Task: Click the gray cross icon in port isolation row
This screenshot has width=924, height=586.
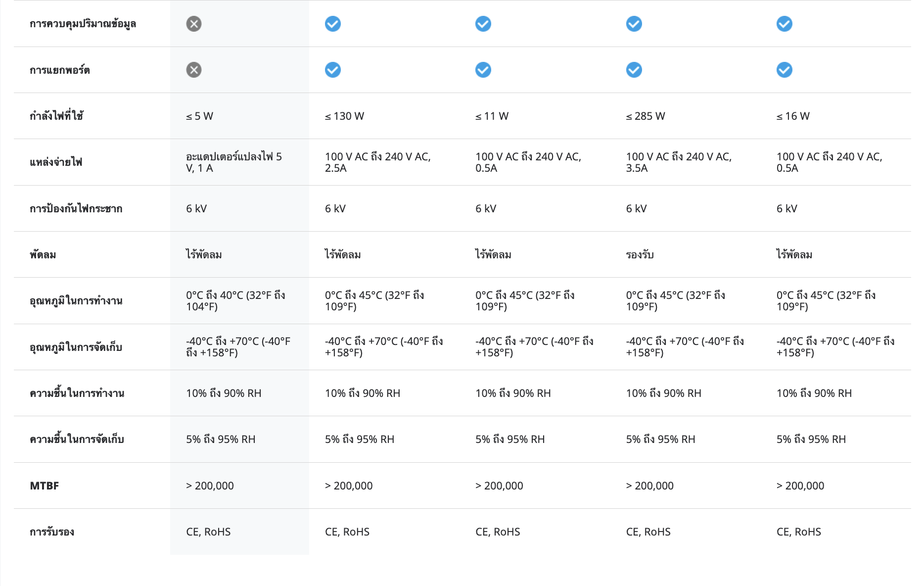Action: (194, 70)
